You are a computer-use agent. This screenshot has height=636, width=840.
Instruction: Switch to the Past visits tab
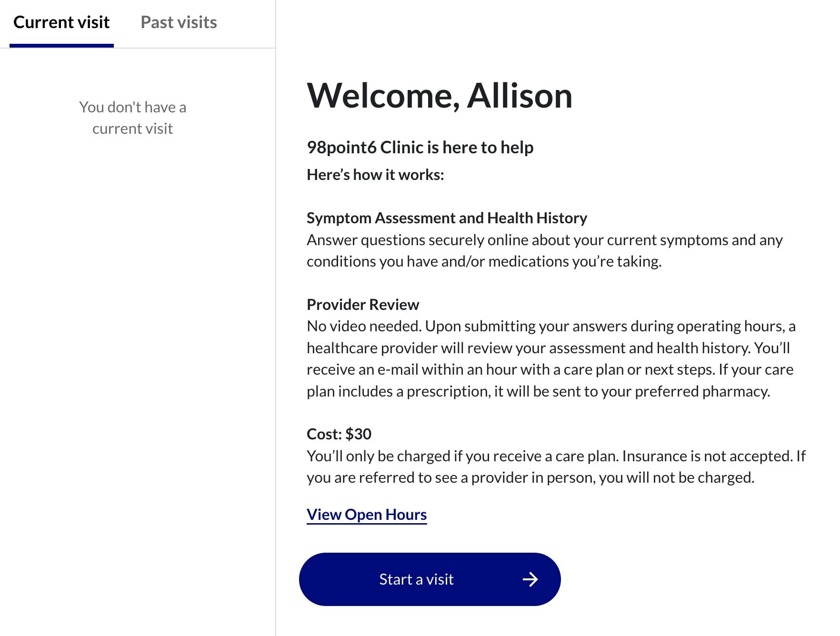(x=179, y=22)
